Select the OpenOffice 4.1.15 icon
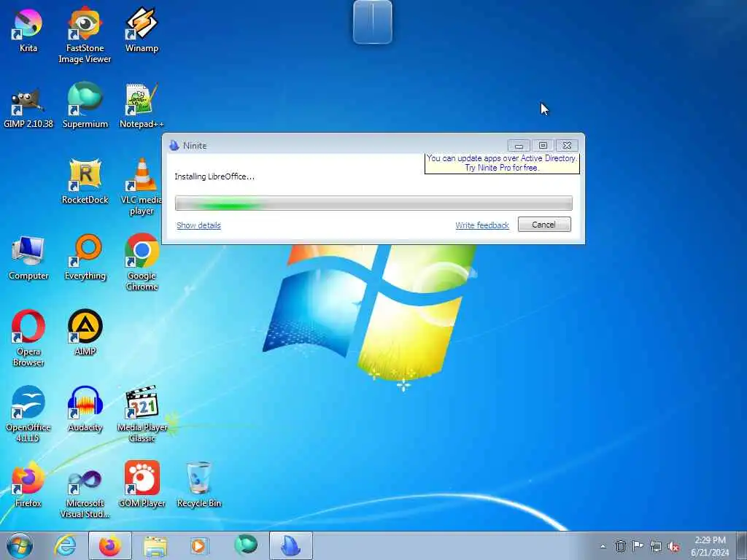Image resolution: width=747 pixels, height=560 pixels. coord(28,414)
